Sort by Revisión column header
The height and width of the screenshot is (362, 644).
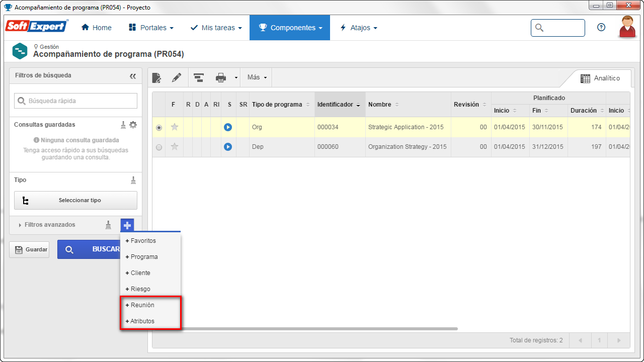click(x=471, y=105)
